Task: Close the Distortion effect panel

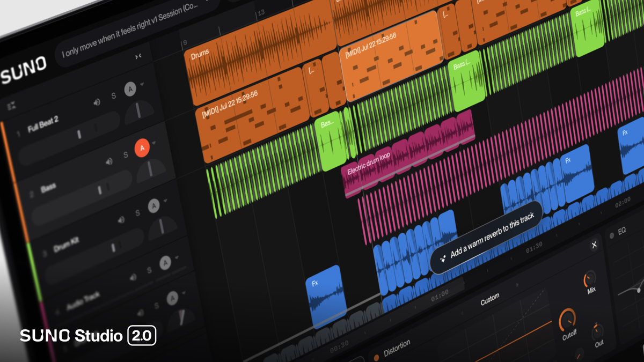Action: tap(594, 245)
